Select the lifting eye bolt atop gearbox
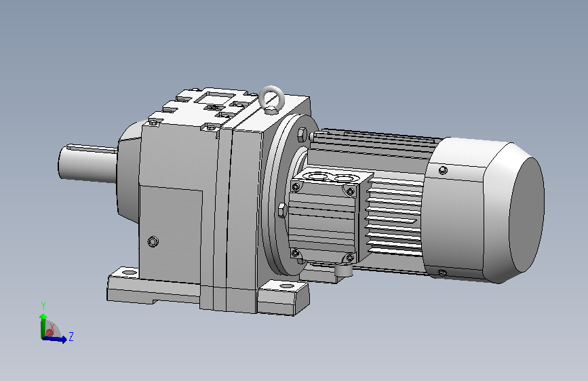 (x=271, y=100)
